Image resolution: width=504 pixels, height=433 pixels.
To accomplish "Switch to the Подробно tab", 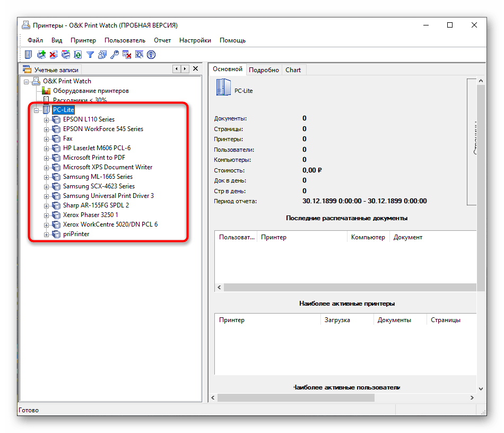I will point(264,70).
